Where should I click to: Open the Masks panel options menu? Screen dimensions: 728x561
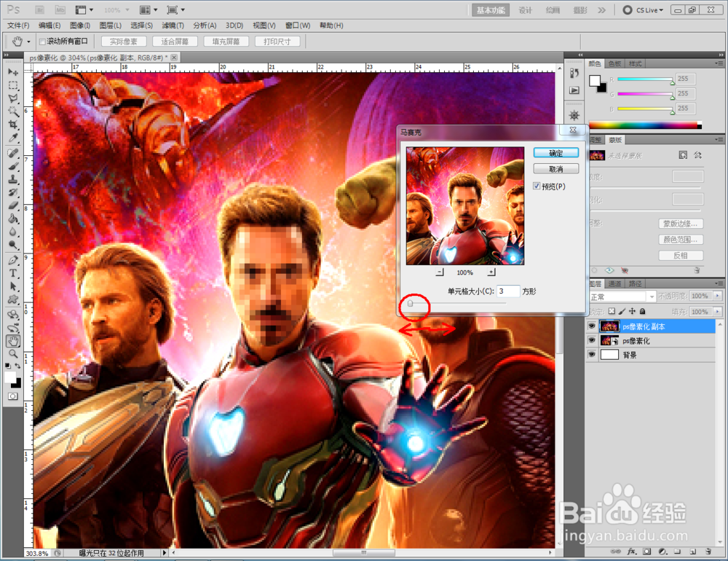point(719,139)
